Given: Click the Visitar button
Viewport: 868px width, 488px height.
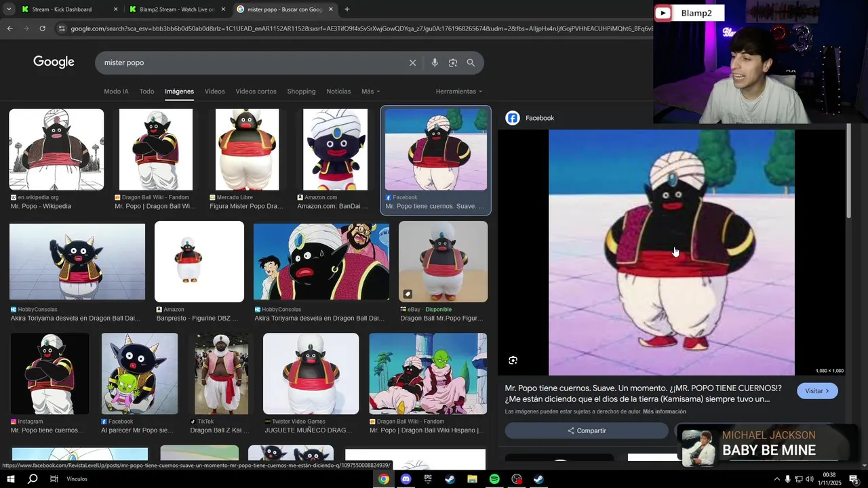Looking at the screenshot, I should click(817, 391).
